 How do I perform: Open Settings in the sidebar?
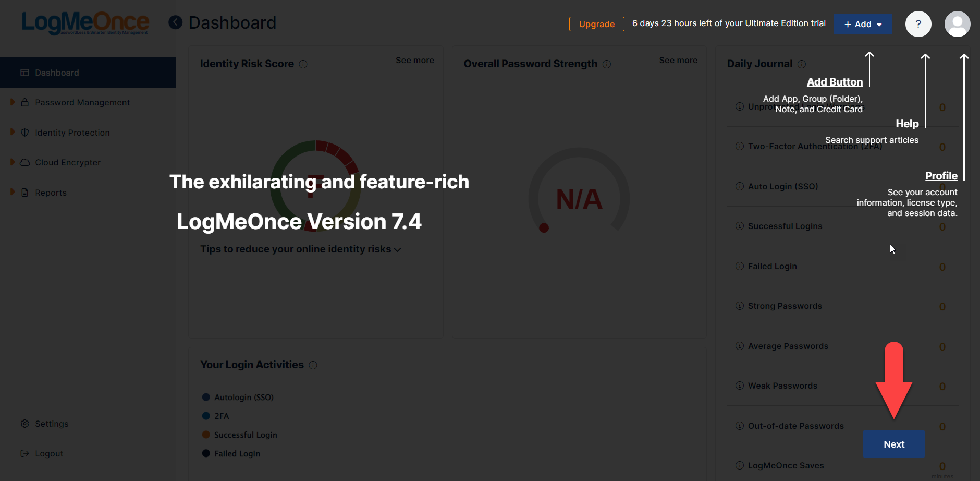(52, 424)
